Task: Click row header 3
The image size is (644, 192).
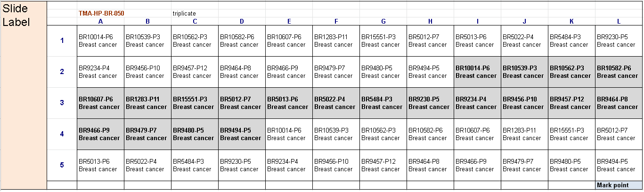Action: point(62,103)
